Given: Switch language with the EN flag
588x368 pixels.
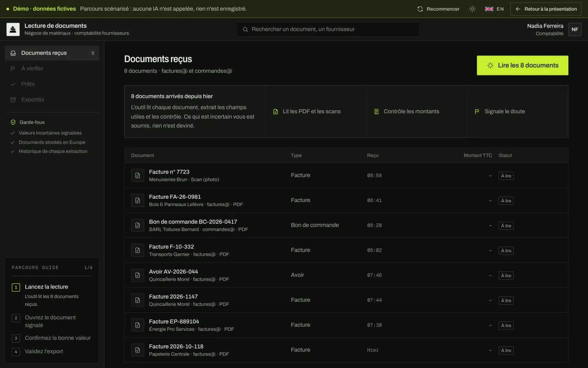Looking at the screenshot, I should (x=494, y=9).
